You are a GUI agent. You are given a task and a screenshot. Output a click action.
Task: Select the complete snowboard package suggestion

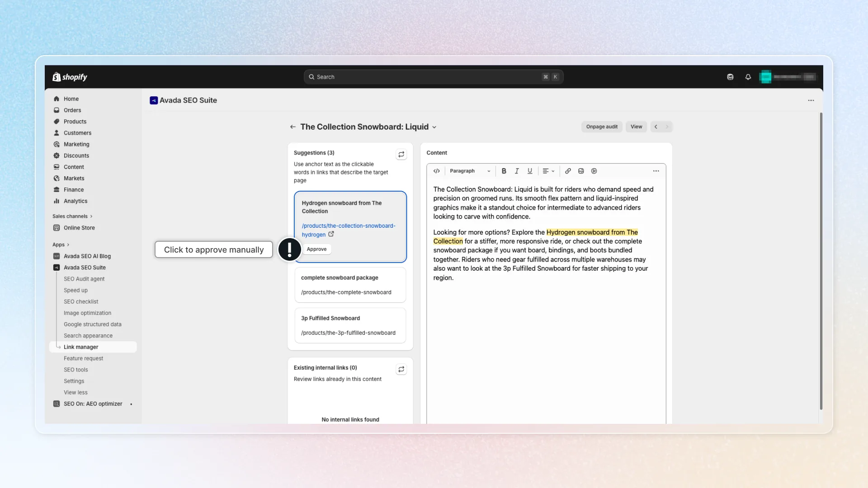pos(350,285)
